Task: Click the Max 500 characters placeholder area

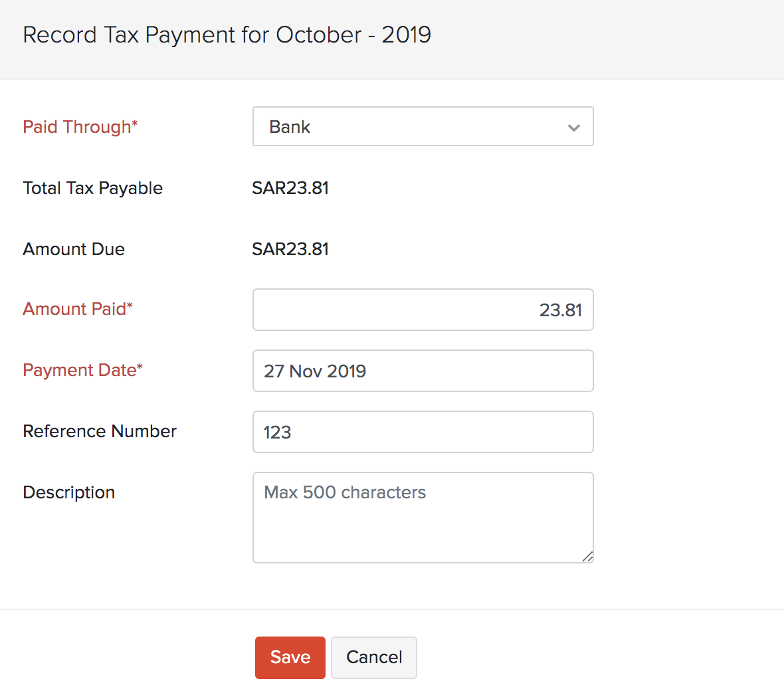Action: [345, 492]
